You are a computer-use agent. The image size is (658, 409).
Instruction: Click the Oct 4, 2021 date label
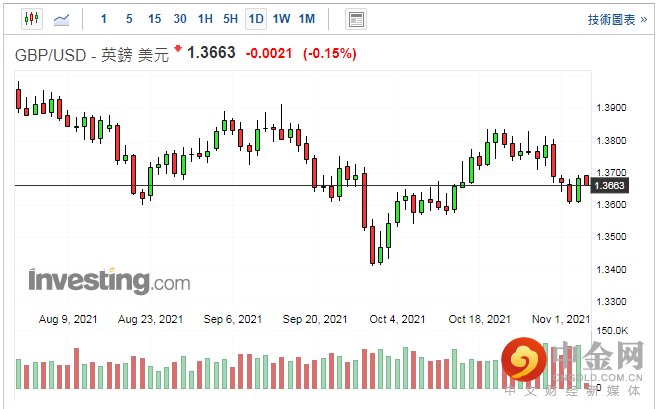397,319
